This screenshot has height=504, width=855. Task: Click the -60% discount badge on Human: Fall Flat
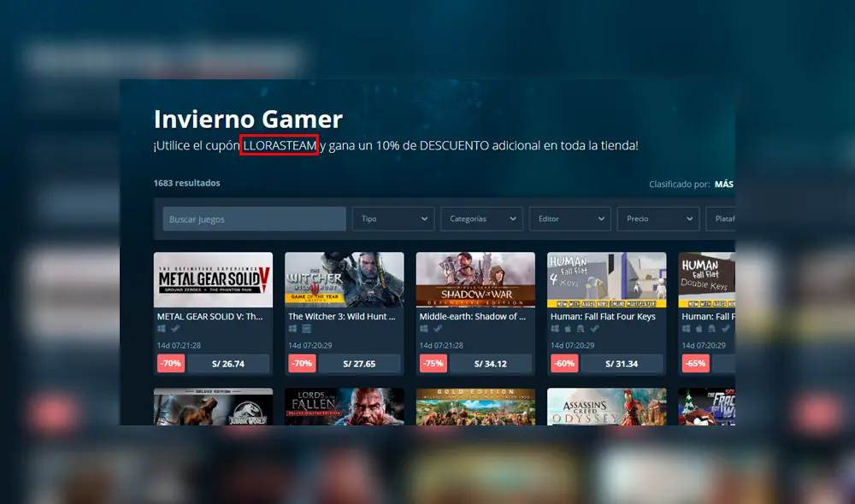564,363
